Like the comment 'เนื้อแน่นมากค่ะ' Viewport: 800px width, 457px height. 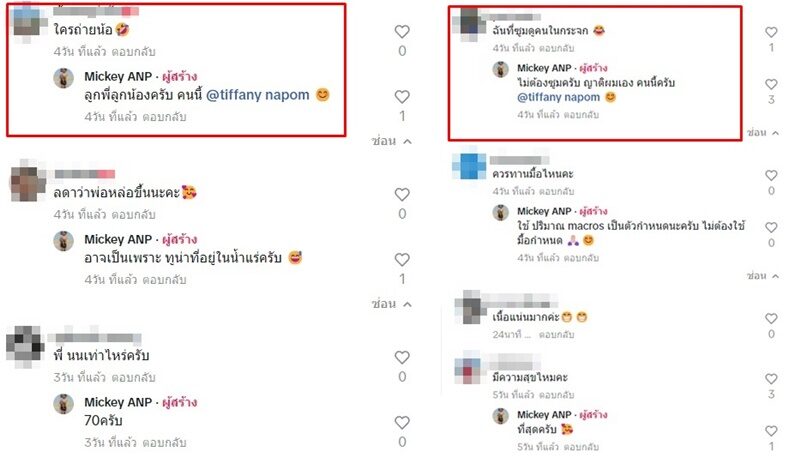(x=771, y=319)
